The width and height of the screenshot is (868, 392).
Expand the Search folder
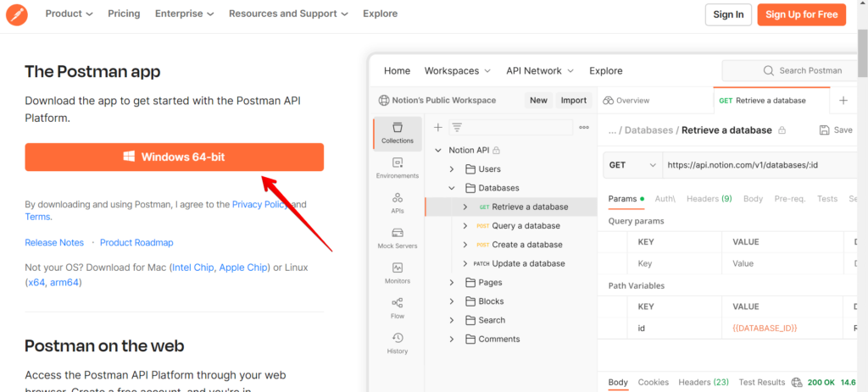click(452, 320)
